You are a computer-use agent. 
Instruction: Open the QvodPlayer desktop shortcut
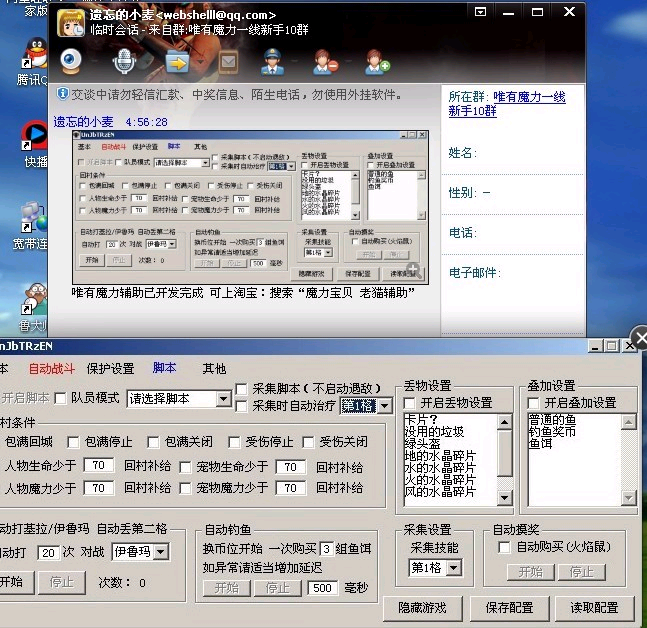tap(35, 135)
